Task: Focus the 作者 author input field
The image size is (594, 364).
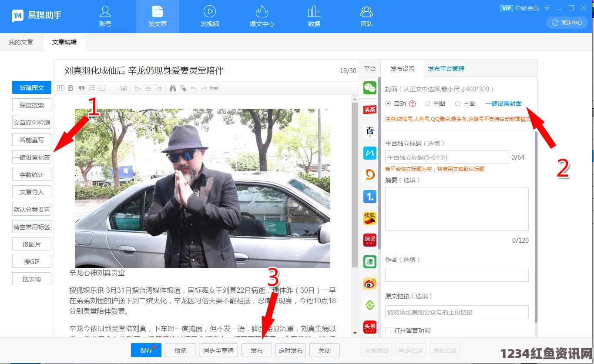Action: pos(457,275)
